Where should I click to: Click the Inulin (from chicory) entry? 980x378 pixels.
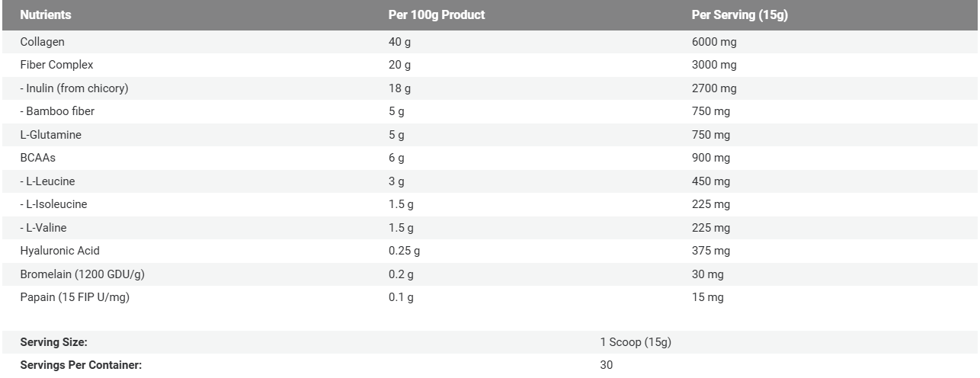pyautogui.click(x=74, y=88)
